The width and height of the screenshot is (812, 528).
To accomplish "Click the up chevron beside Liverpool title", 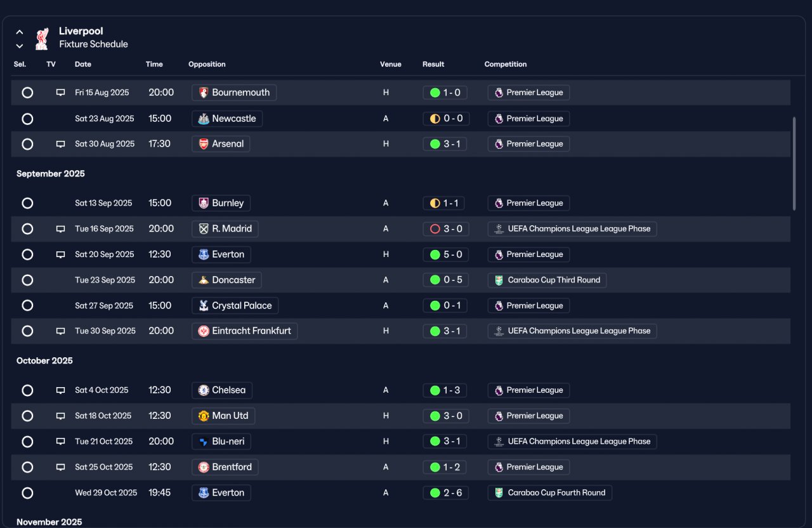I will click(x=20, y=32).
